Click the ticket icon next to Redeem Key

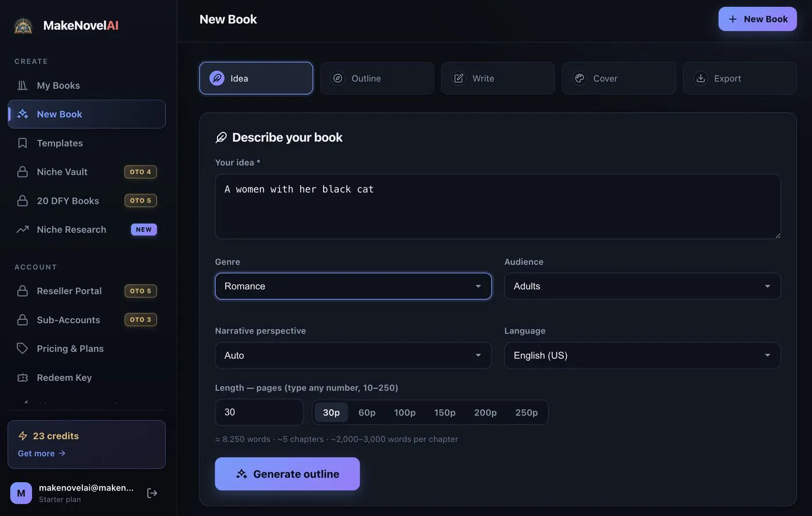point(23,377)
